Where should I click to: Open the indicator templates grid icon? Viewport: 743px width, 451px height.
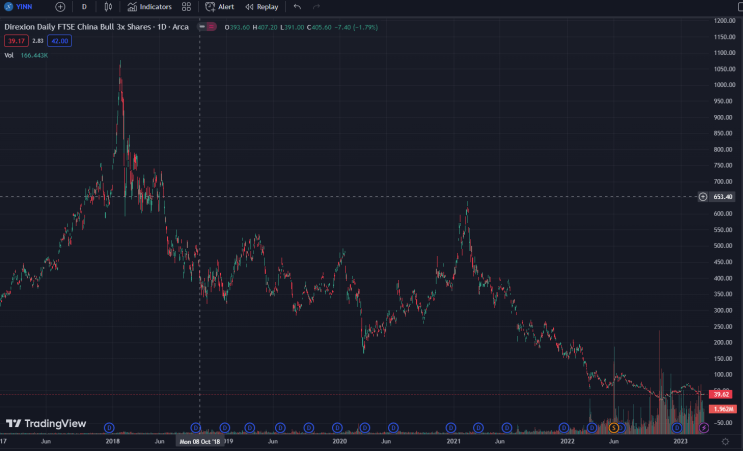coord(186,6)
